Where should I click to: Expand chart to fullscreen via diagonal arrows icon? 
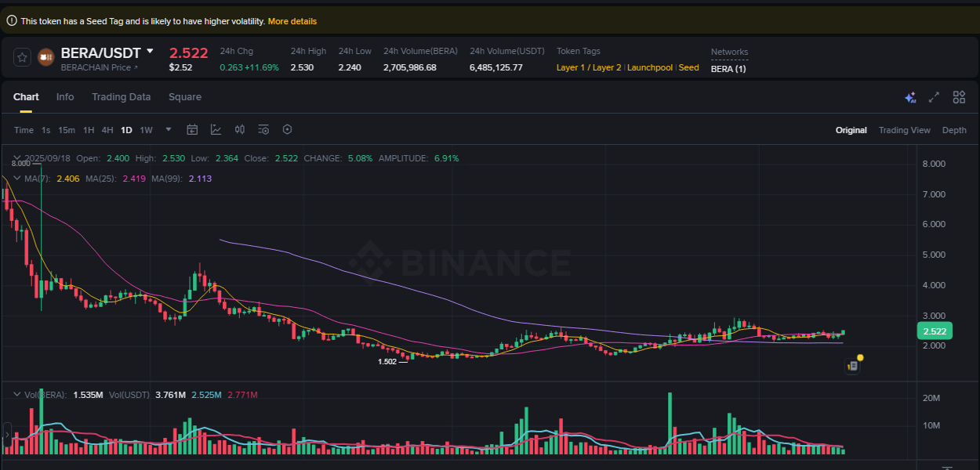(933, 97)
